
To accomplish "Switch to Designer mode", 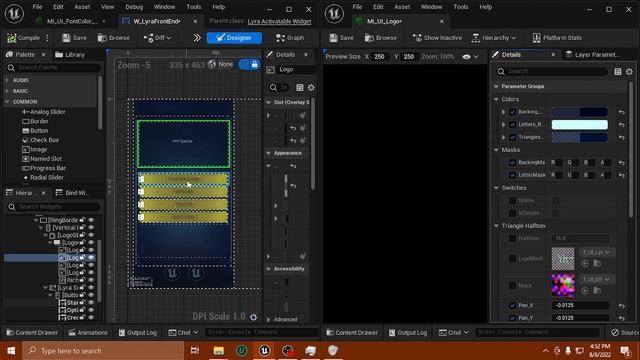I will pyautogui.click(x=234, y=38).
